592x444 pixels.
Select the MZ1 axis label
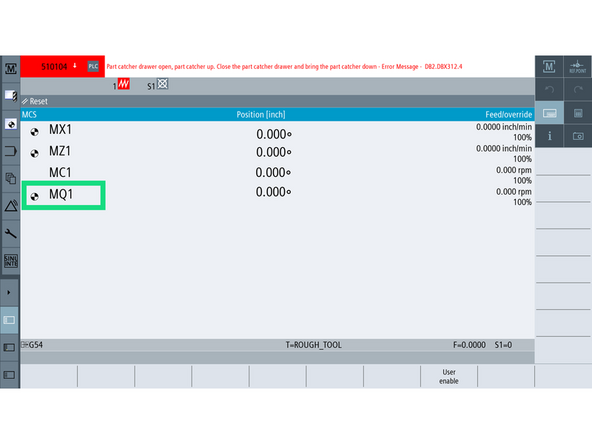point(60,151)
